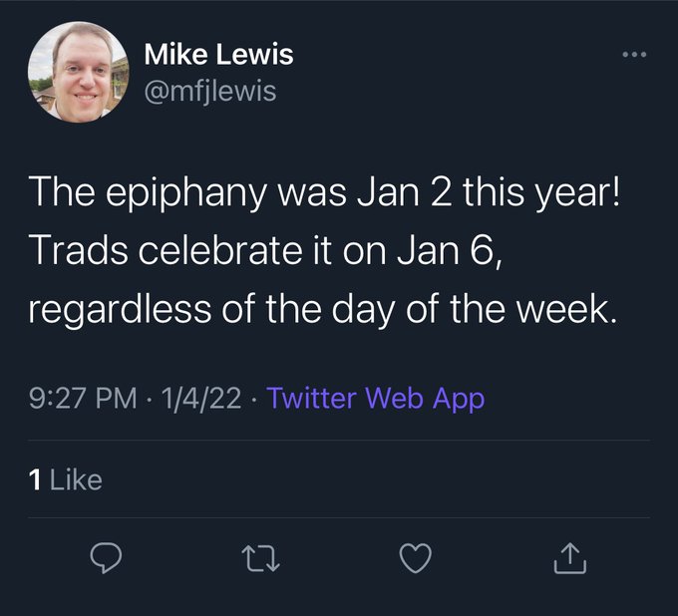Click the 1/4/22 tweet date
Image resolution: width=678 pixels, height=616 pixels.
point(201,398)
